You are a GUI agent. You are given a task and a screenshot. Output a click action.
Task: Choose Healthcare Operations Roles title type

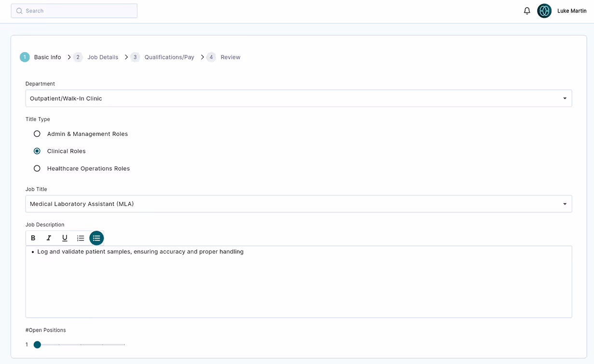point(37,168)
